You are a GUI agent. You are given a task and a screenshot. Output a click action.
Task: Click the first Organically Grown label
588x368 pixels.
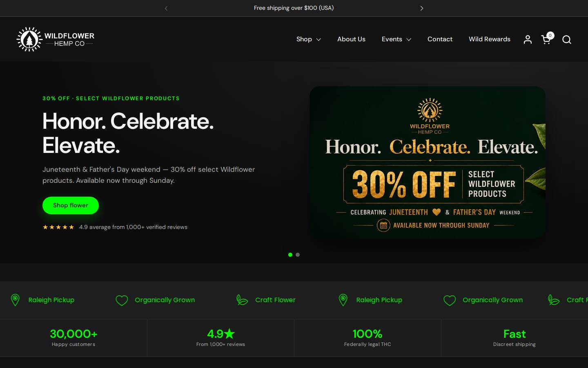point(165,300)
